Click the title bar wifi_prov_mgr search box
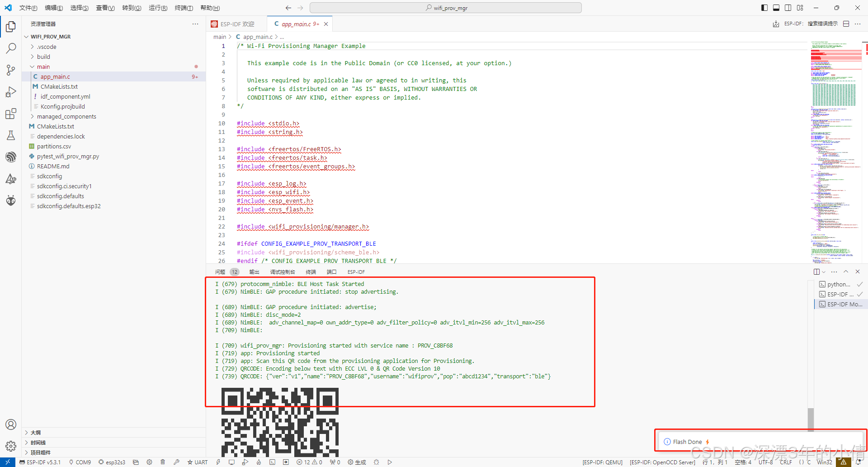868x467 pixels. (x=445, y=8)
